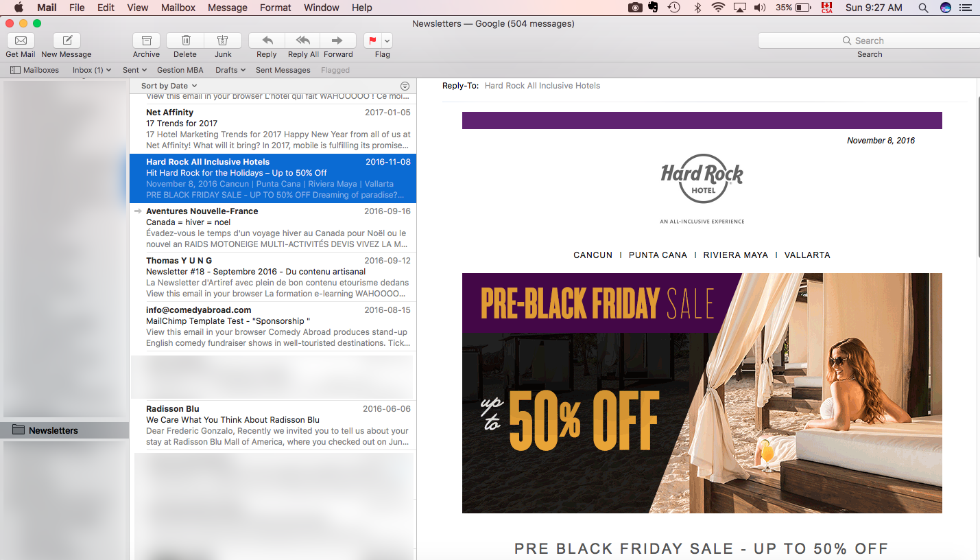Show the Mailboxes sidebar

pos(35,70)
